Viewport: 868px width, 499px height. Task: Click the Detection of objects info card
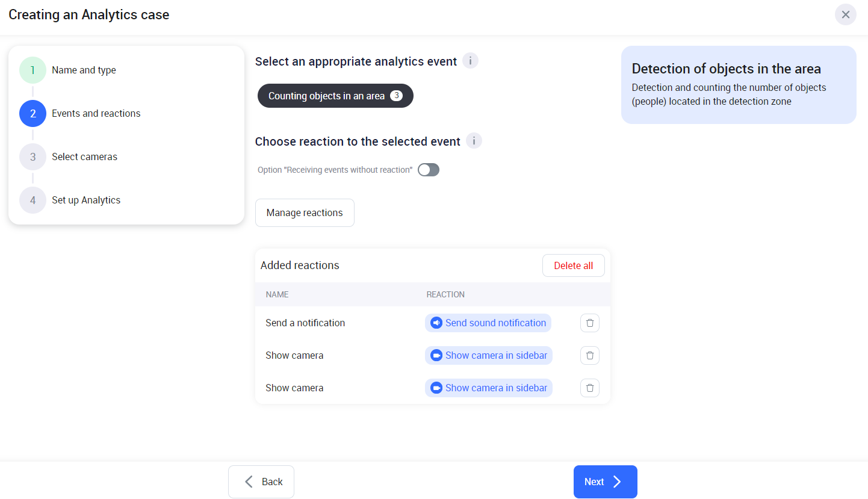tap(738, 85)
